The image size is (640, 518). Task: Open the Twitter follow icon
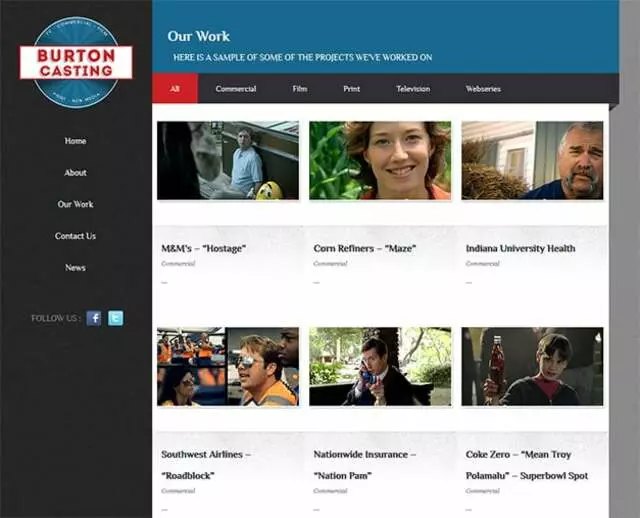point(116,318)
